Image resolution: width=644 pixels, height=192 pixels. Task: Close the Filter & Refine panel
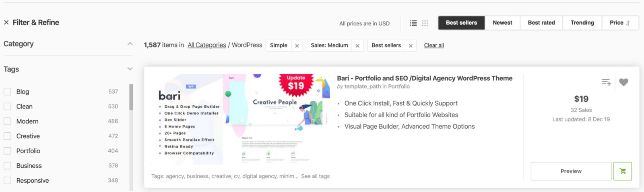(x=6, y=23)
